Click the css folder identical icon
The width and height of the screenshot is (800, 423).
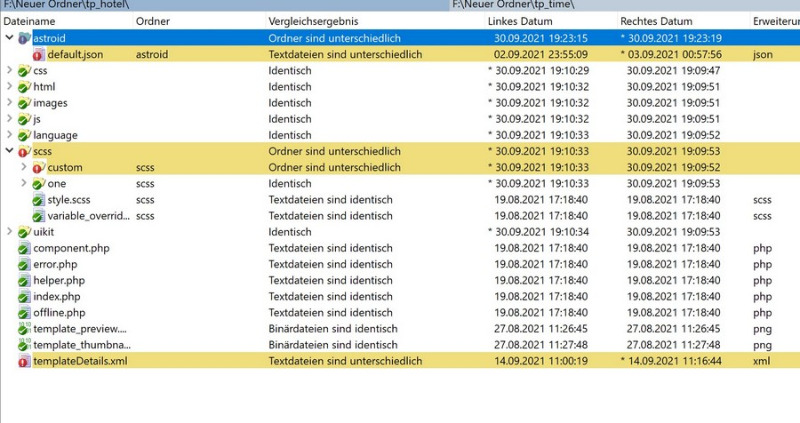pyautogui.click(x=24, y=71)
